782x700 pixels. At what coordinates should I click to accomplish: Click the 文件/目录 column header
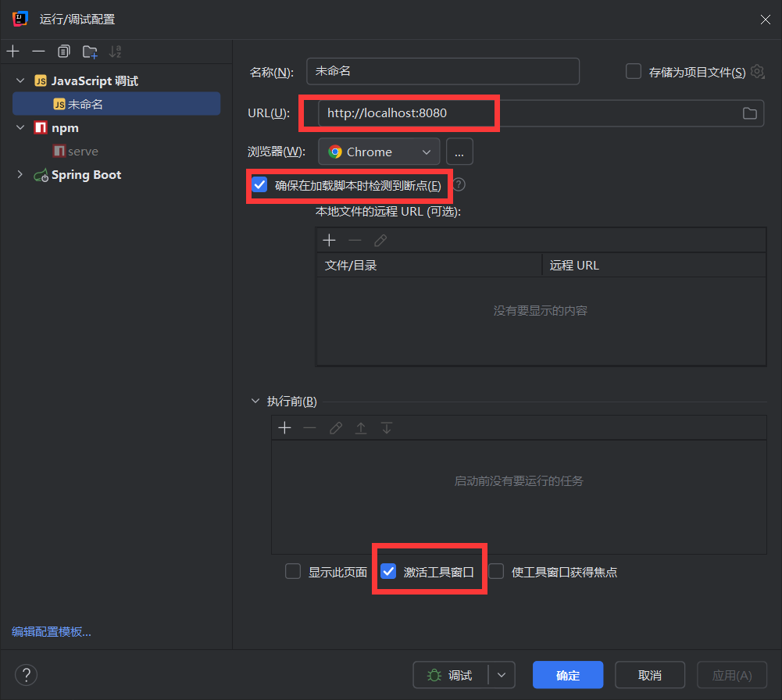click(429, 266)
